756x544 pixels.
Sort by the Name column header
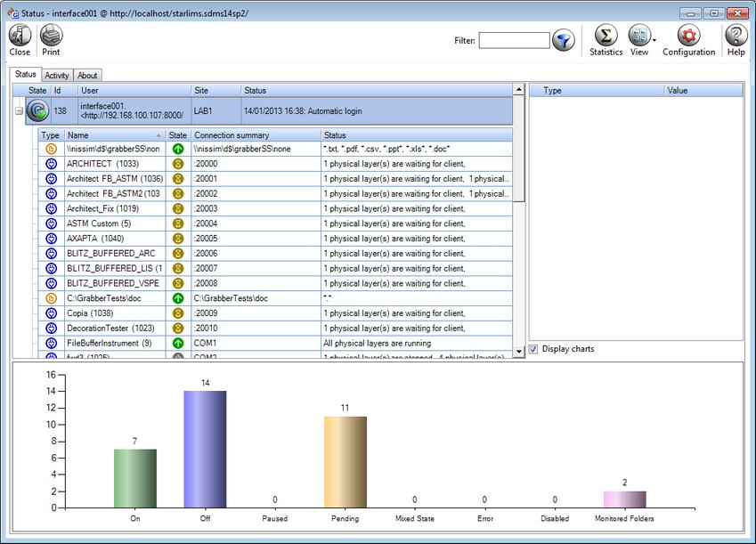coord(114,135)
